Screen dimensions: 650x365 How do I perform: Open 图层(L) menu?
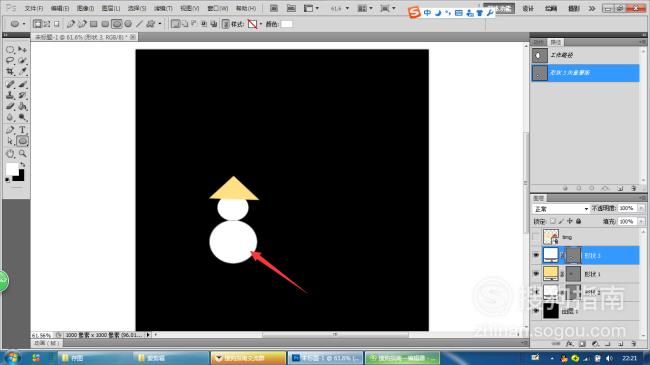(x=111, y=8)
